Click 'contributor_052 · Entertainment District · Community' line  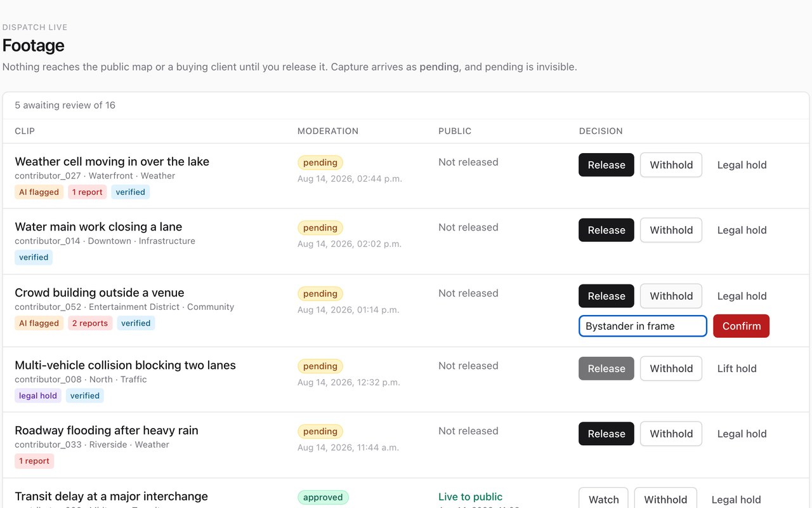click(124, 307)
